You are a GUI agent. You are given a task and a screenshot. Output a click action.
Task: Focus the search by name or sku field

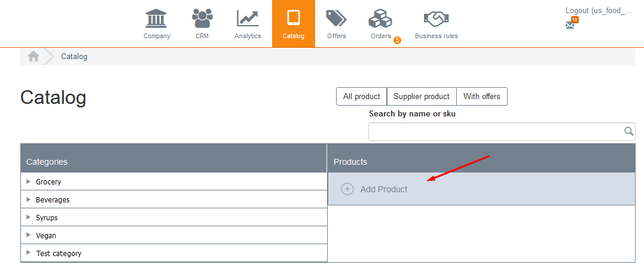495,131
